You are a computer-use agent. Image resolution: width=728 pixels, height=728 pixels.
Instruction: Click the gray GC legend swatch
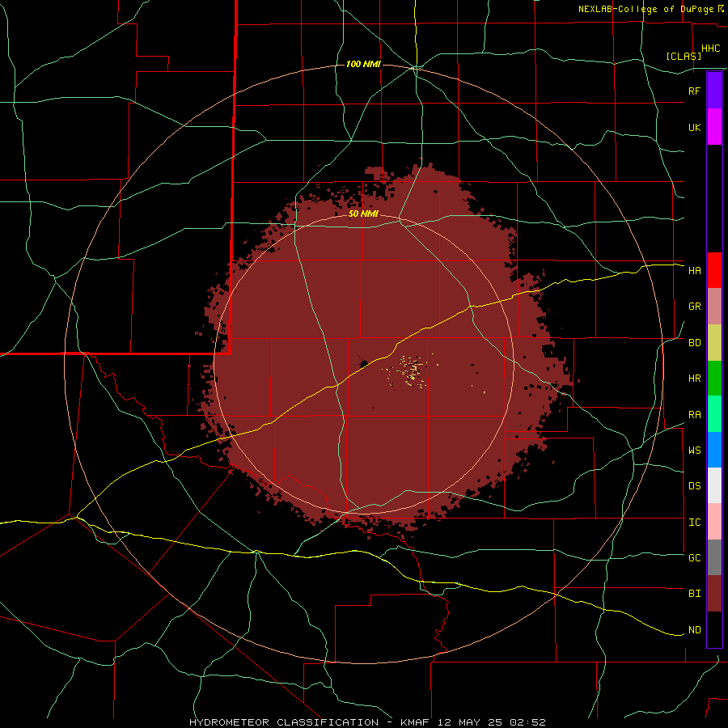click(714, 557)
